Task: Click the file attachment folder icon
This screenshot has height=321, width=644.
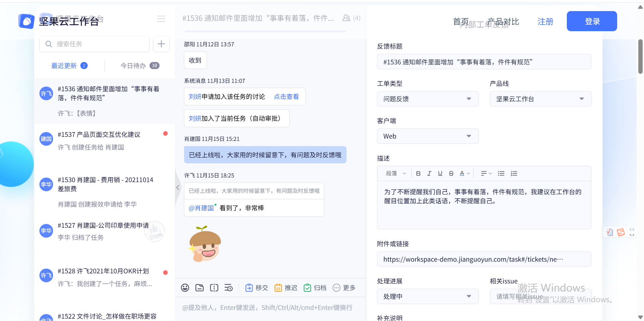Action: coord(200,288)
